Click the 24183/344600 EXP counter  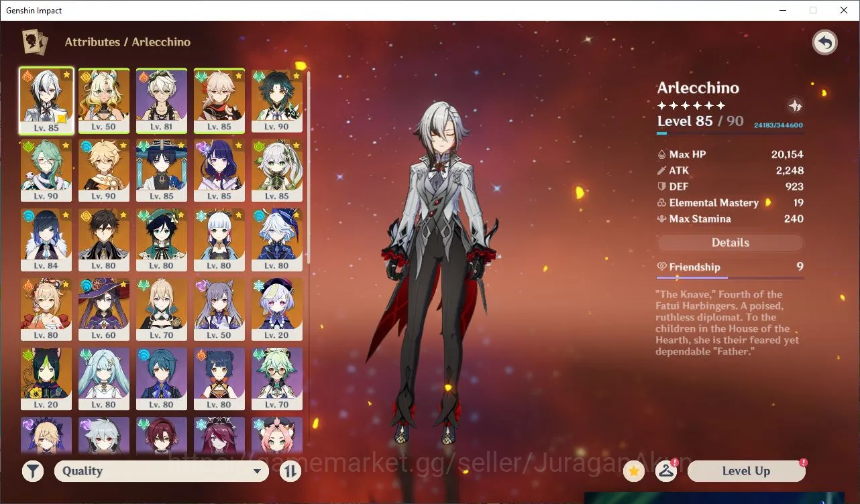point(778,125)
